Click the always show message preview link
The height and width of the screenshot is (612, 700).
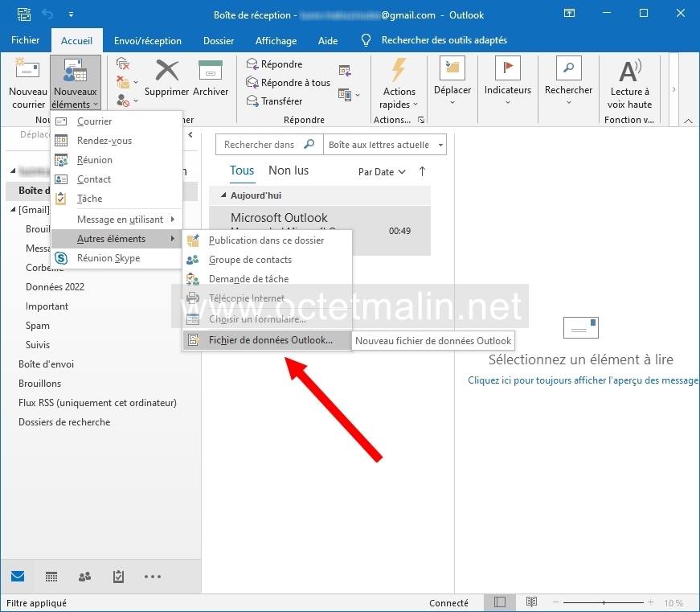coord(583,380)
